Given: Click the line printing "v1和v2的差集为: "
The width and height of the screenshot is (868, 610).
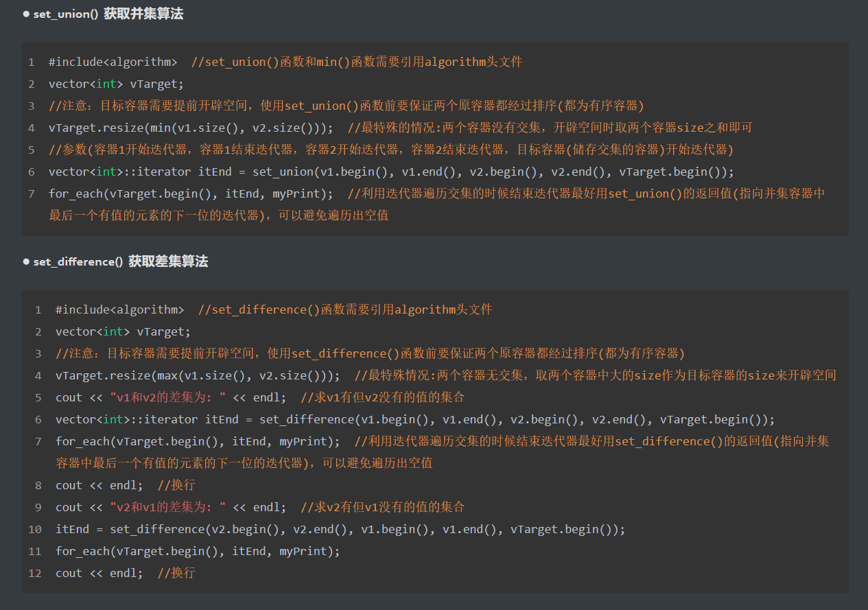Looking at the screenshot, I should coord(260,397).
